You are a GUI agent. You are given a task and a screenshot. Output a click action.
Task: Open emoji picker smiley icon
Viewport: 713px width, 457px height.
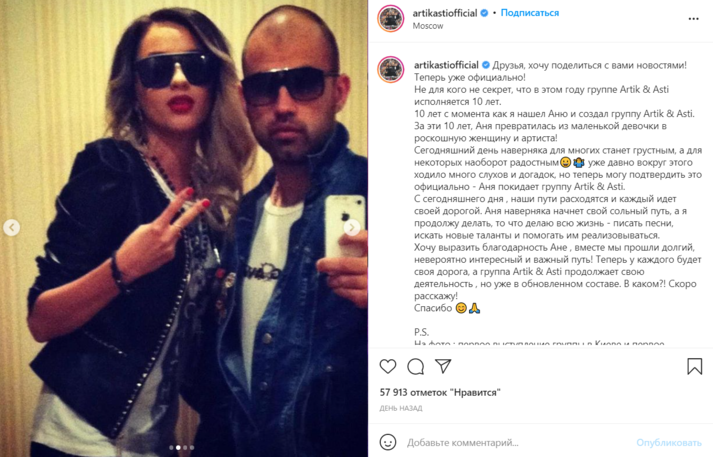tap(388, 442)
